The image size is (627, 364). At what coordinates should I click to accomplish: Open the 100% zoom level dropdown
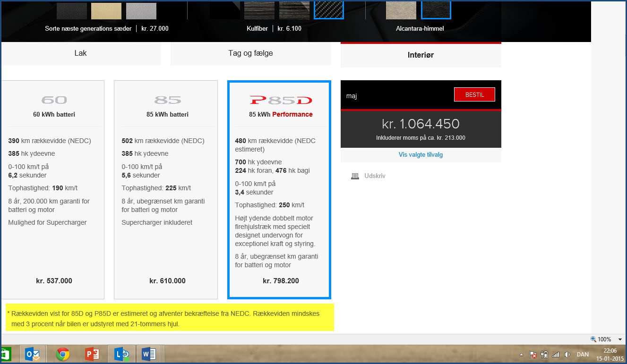619,339
